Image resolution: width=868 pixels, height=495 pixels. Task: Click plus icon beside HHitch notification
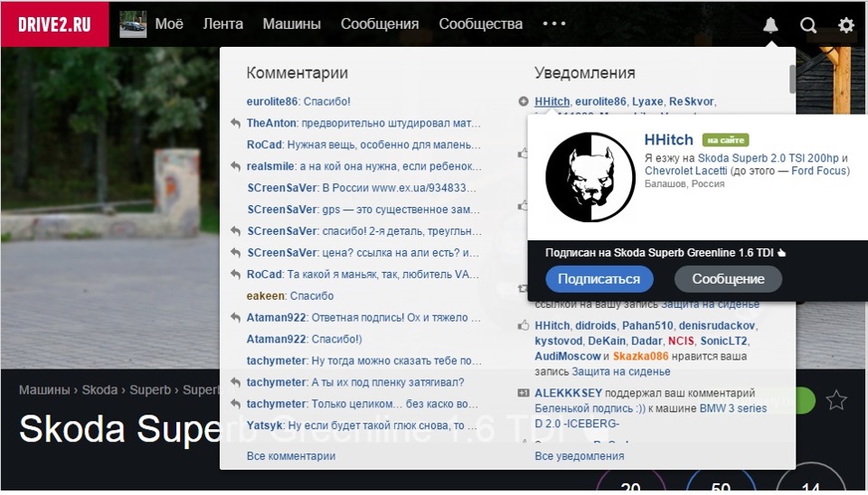tap(524, 101)
